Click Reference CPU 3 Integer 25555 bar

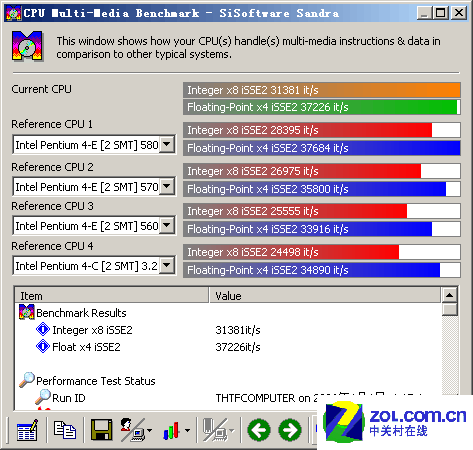tap(322, 211)
